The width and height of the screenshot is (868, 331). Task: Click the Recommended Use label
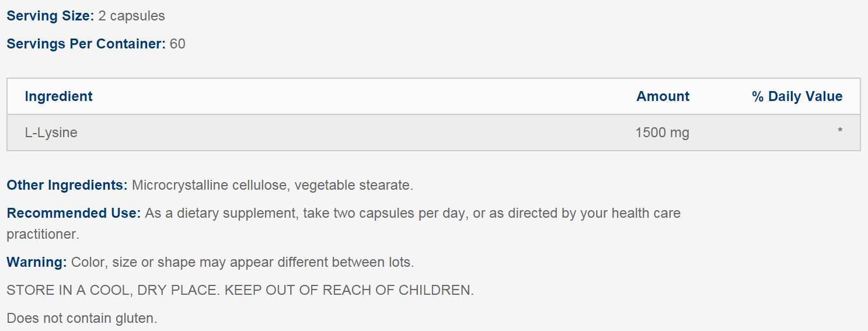coord(74,213)
